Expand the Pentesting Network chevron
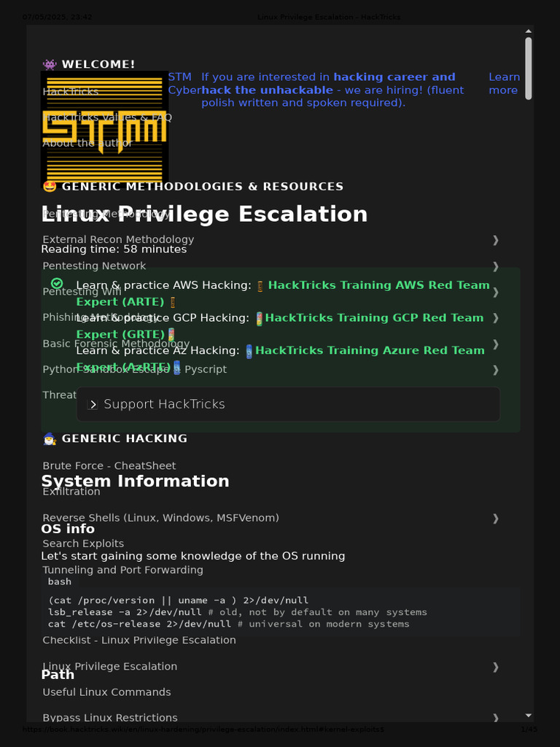 [x=496, y=266]
